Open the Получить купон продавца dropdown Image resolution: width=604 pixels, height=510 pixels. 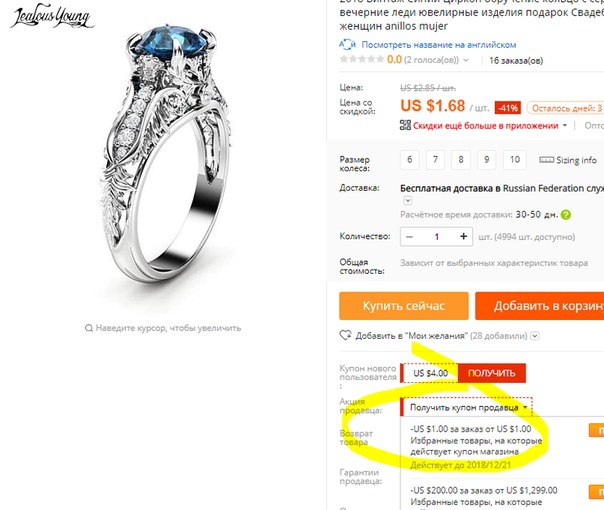point(467,407)
